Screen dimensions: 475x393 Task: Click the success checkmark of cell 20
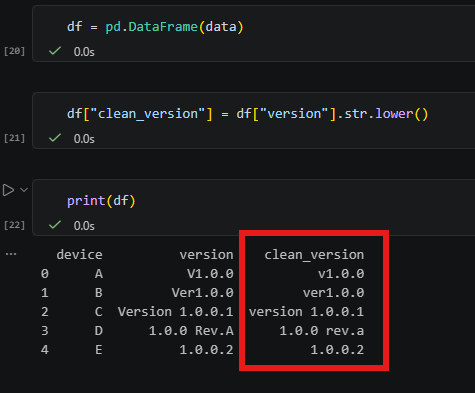pos(55,51)
